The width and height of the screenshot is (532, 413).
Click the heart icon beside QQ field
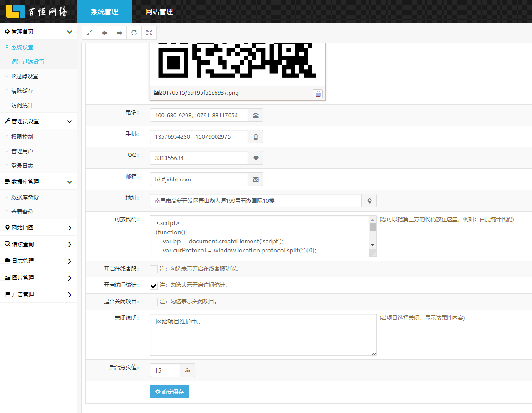(x=256, y=158)
